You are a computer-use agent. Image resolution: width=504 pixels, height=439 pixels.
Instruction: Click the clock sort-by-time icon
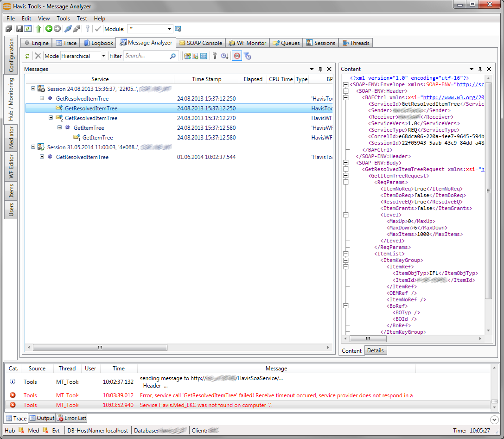(x=224, y=56)
